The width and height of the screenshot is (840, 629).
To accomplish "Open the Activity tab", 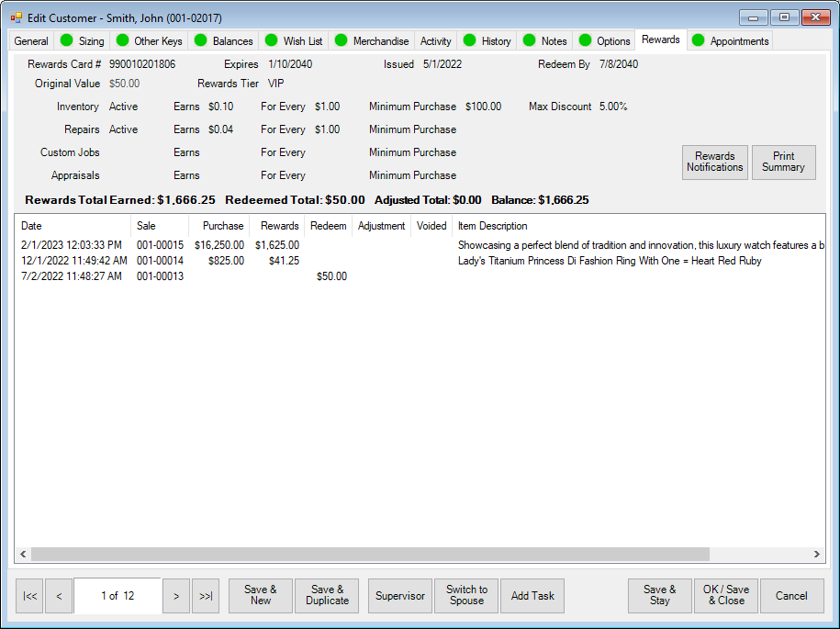I will [x=435, y=41].
